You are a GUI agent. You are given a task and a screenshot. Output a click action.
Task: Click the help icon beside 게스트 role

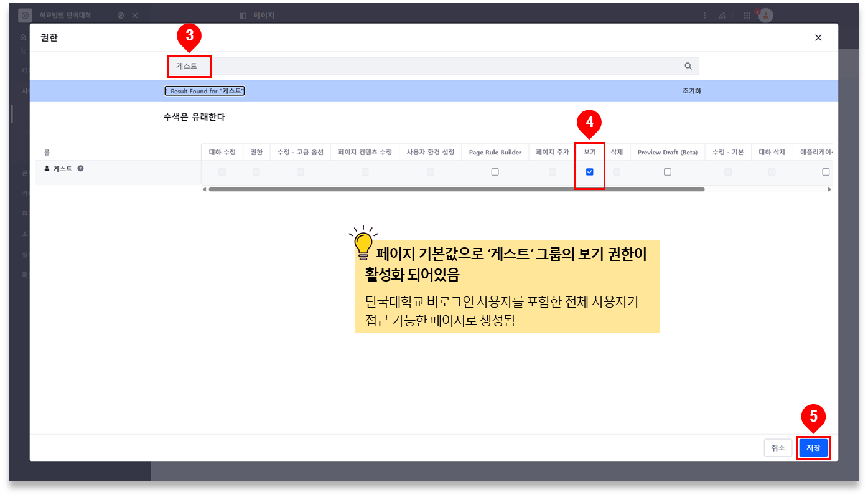click(x=80, y=168)
